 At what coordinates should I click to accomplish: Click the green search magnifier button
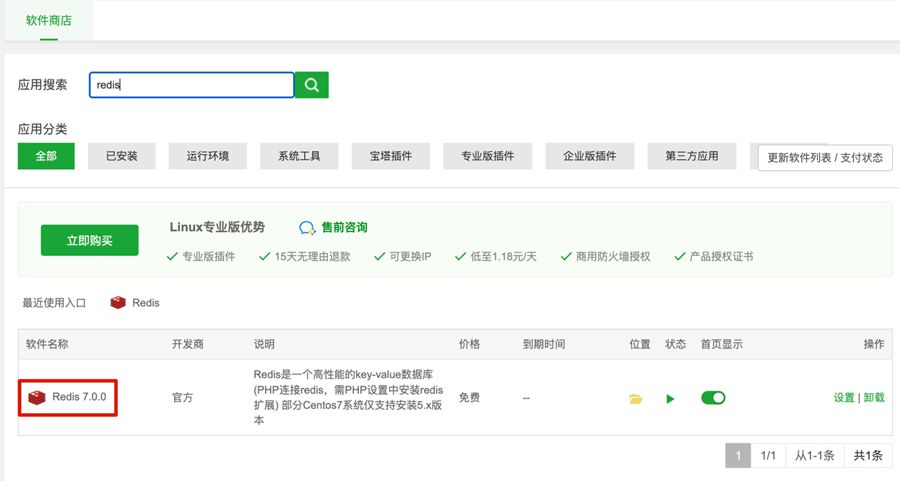pos(312,85)
